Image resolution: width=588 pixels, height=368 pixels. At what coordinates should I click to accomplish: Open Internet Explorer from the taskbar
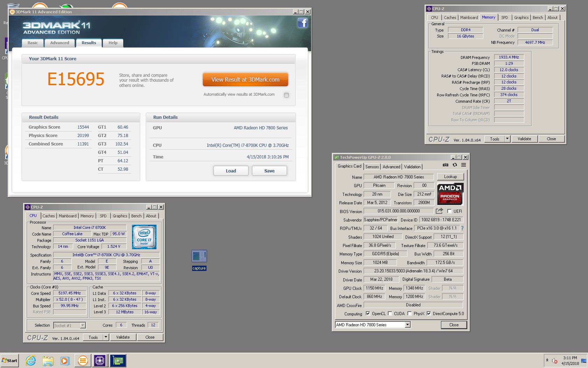click(31, 360)
